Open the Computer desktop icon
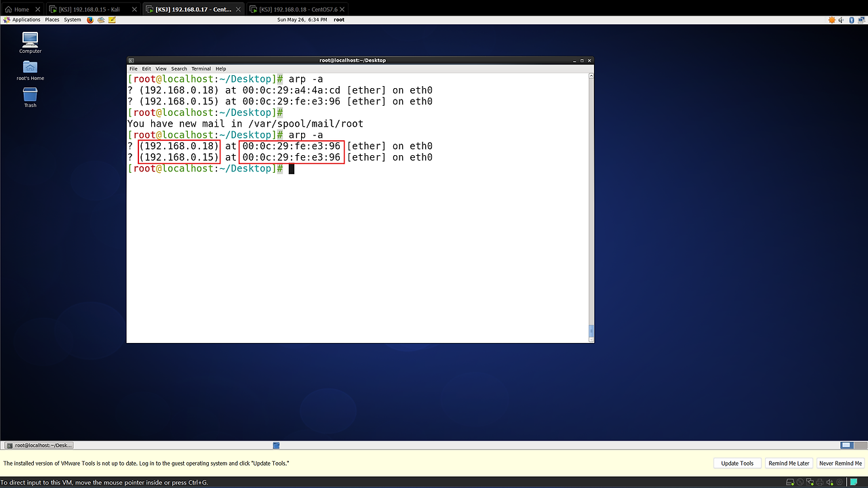 [30, 40]
